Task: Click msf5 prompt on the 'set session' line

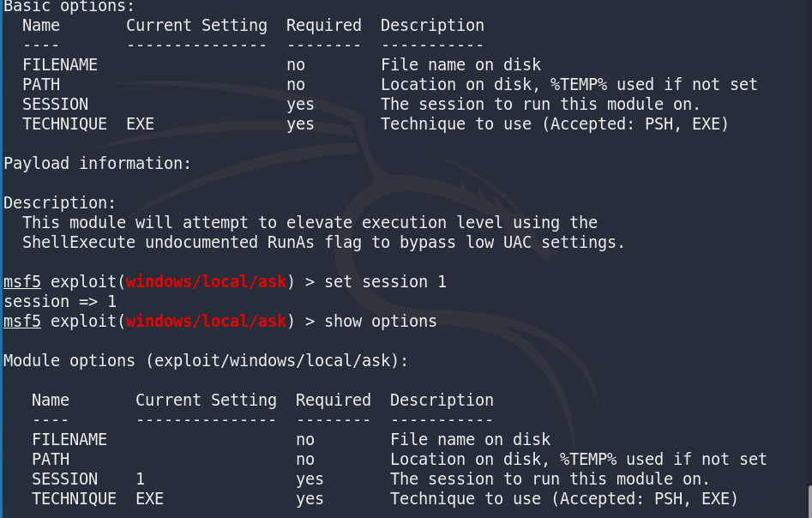Action: (x=22, y=281)
